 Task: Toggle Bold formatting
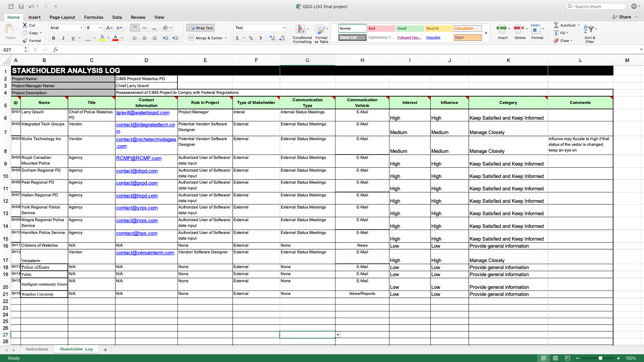[54, 38]
